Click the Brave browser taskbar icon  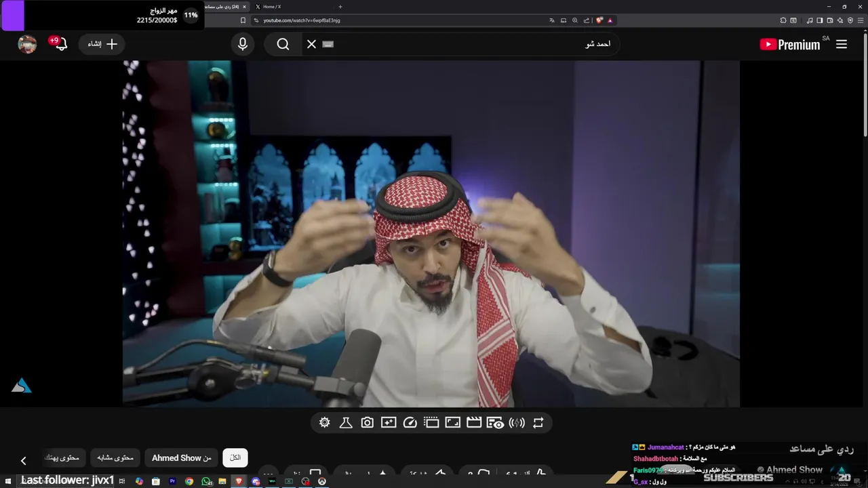[x=239, y=481]
